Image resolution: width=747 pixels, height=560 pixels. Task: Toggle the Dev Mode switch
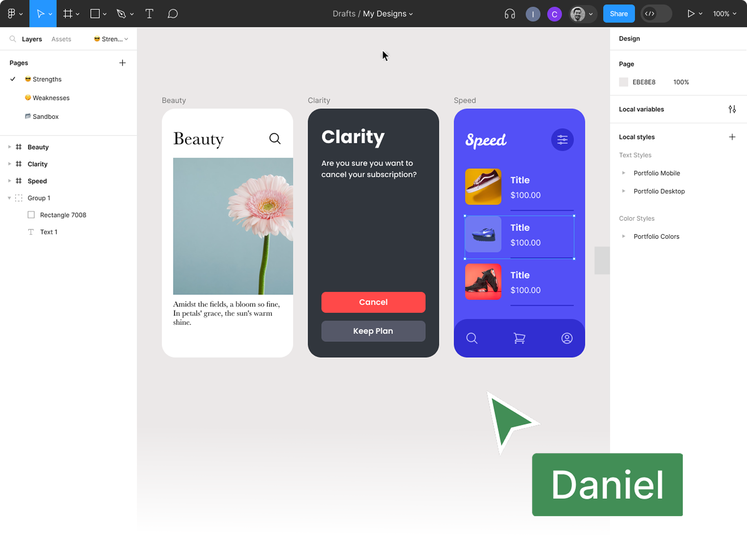click(x=656, y=14)
